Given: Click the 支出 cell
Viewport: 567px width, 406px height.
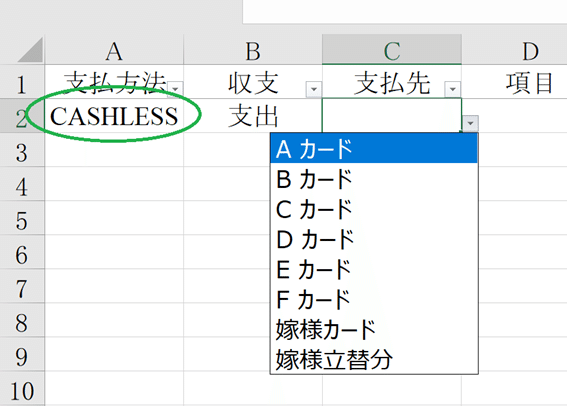Looking at the screenshot, I should (253, 116).
